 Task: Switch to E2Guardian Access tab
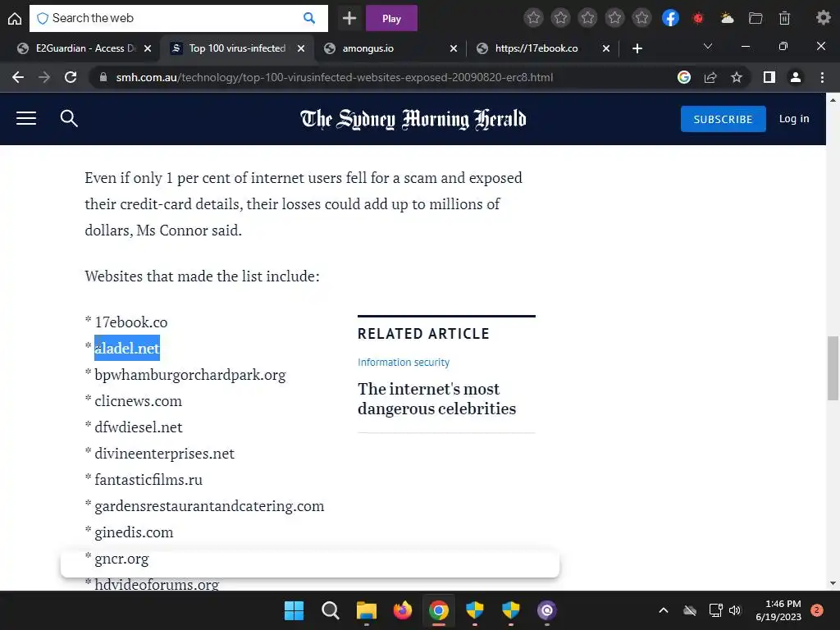point(84,48)
